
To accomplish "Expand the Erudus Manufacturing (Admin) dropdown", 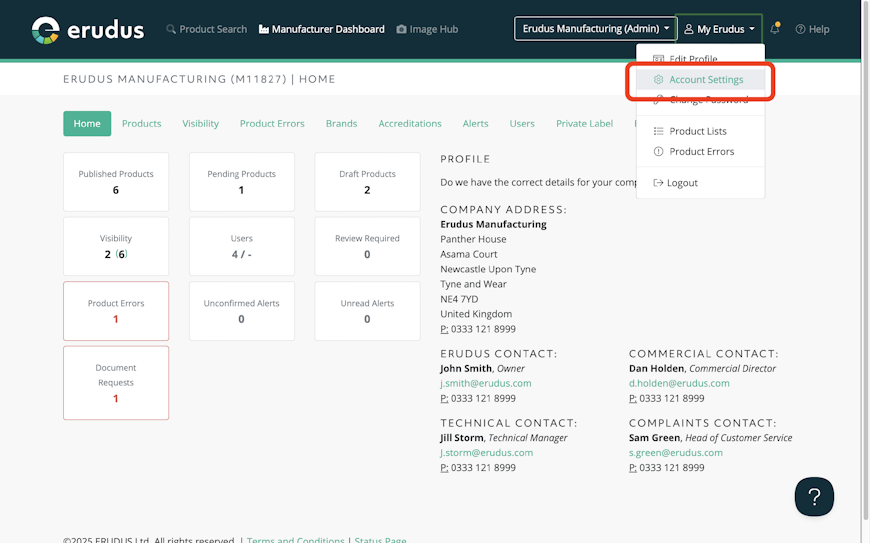I will click(x=595, y=28).
